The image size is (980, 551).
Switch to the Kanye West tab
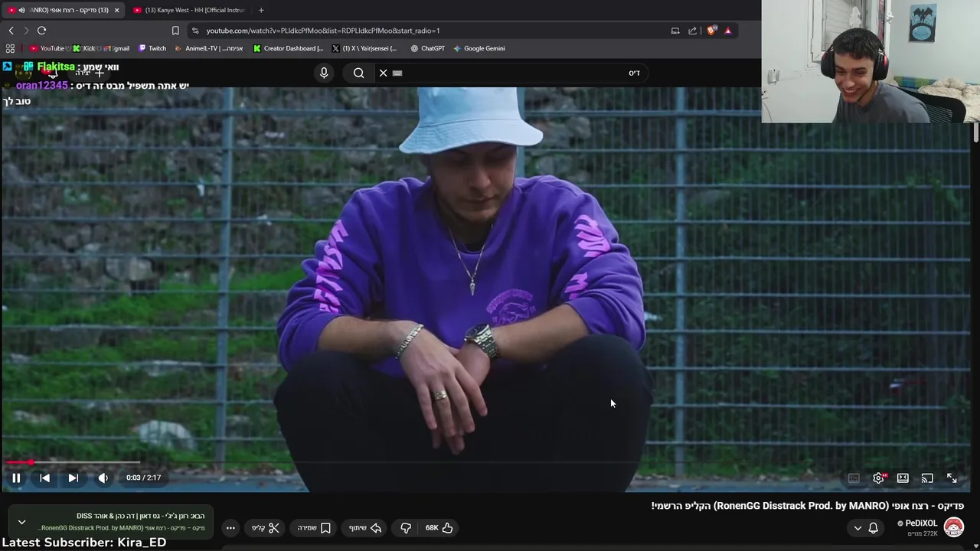coord(189,10)
